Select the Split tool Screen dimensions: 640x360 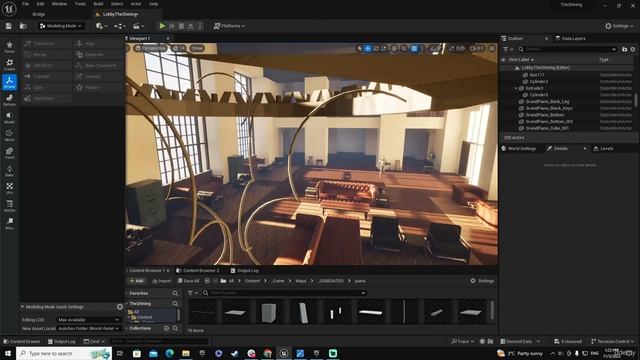47,87
